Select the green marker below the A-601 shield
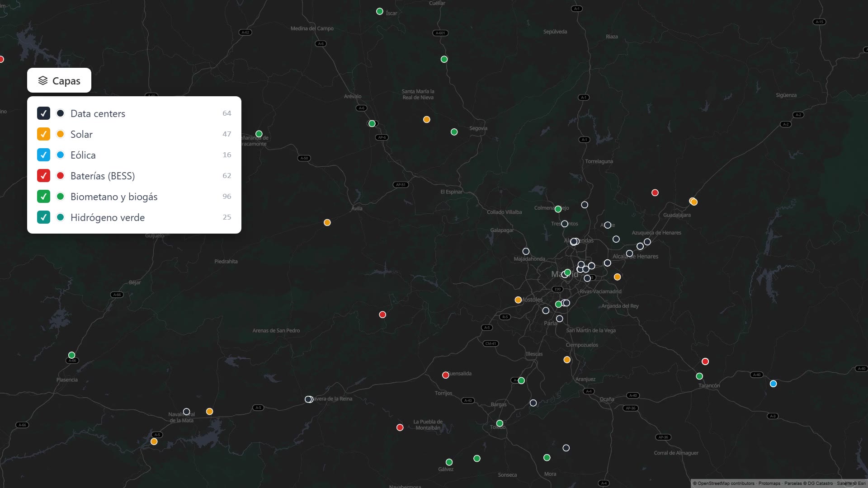This screenshot has width=868, height=488. click(444, 59)
